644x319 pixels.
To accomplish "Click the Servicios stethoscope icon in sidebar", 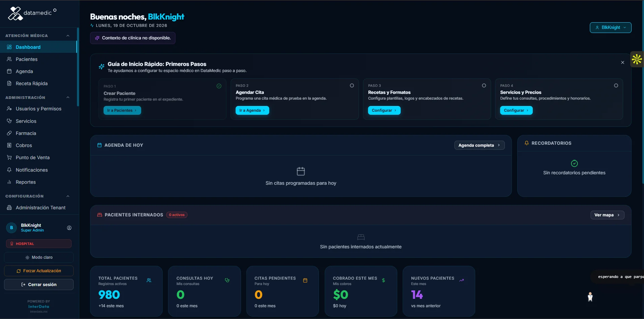I will tap(9, 121).
